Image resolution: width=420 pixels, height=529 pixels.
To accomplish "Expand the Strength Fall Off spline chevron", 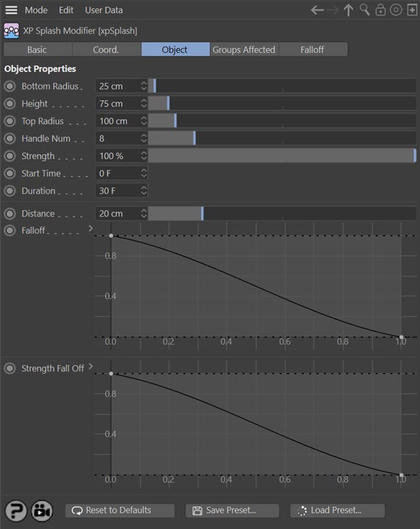I will [x=90, y=366].
